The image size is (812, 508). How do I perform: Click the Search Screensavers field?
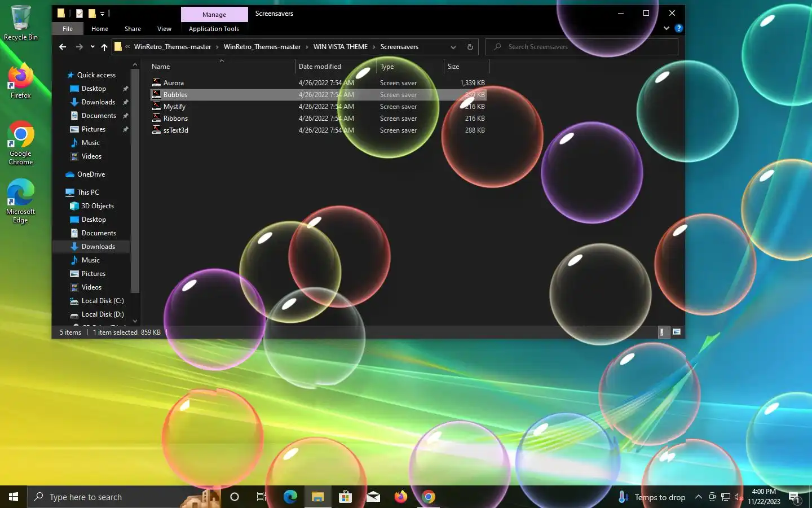pyautogui.click(x=582, y=47)
